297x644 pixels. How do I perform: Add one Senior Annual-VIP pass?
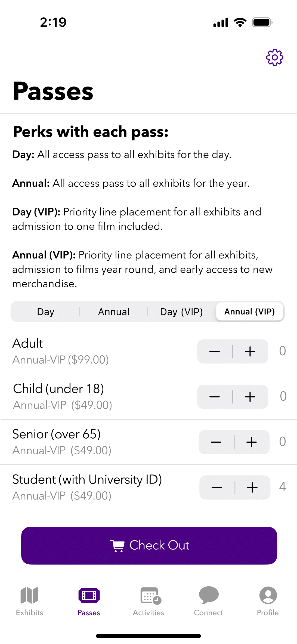pos(252,442)
